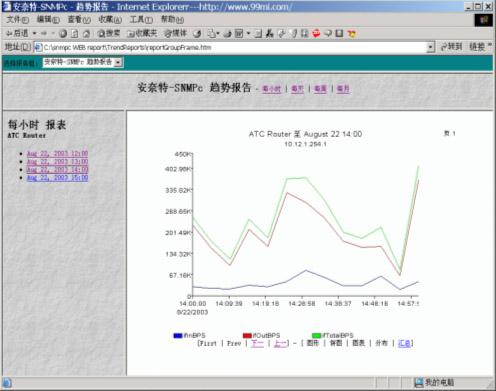Open the 收藏 (Favorites) menu

click(x=110, y=20)
